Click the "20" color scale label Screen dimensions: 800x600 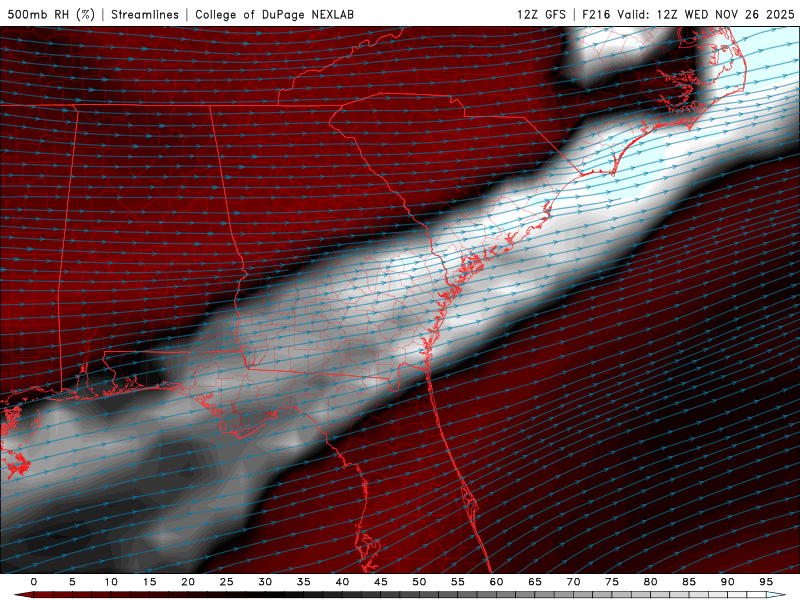188,582
